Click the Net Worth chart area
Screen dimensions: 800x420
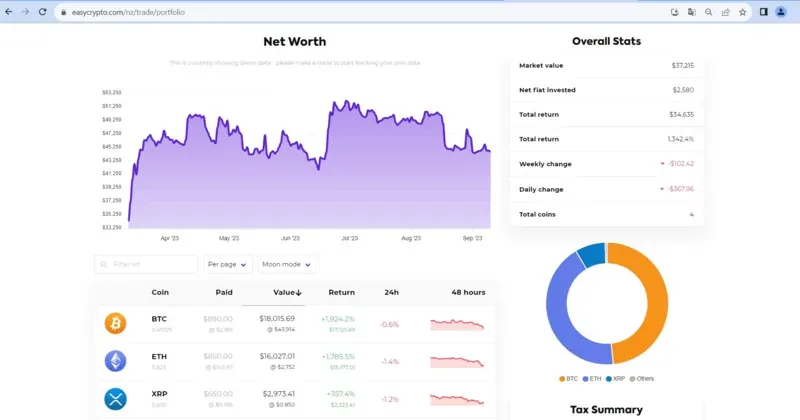pyautogui.click(x=309, y=164)
